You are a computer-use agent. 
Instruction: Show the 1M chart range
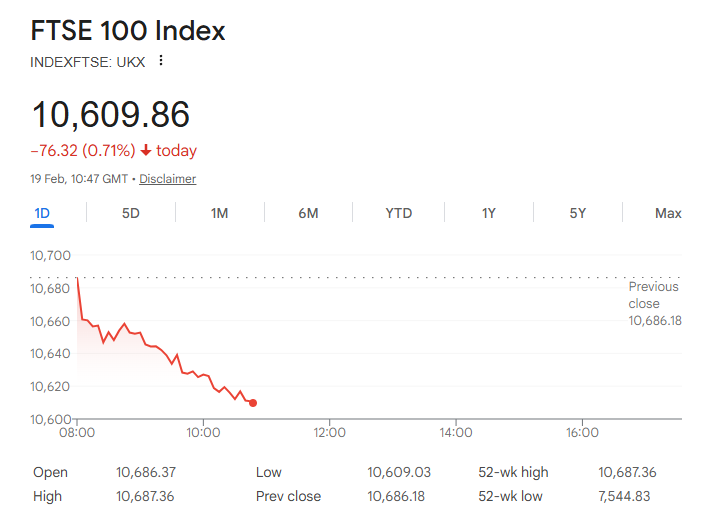(x=220, y=213)
